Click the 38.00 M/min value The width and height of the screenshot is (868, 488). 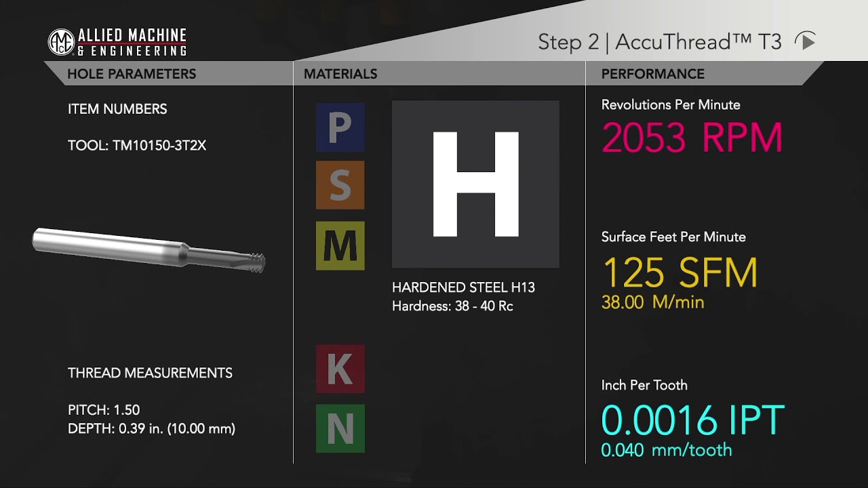[653, 302]
